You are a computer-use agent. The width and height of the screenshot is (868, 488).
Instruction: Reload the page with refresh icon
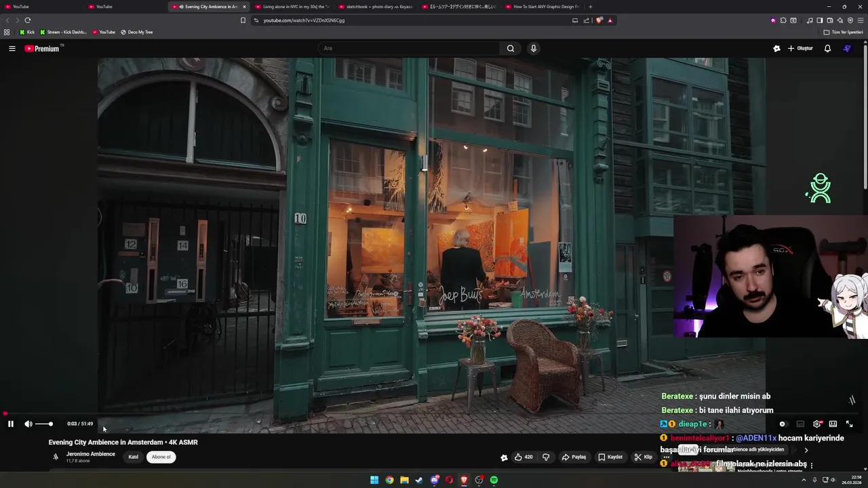[28, 20]
